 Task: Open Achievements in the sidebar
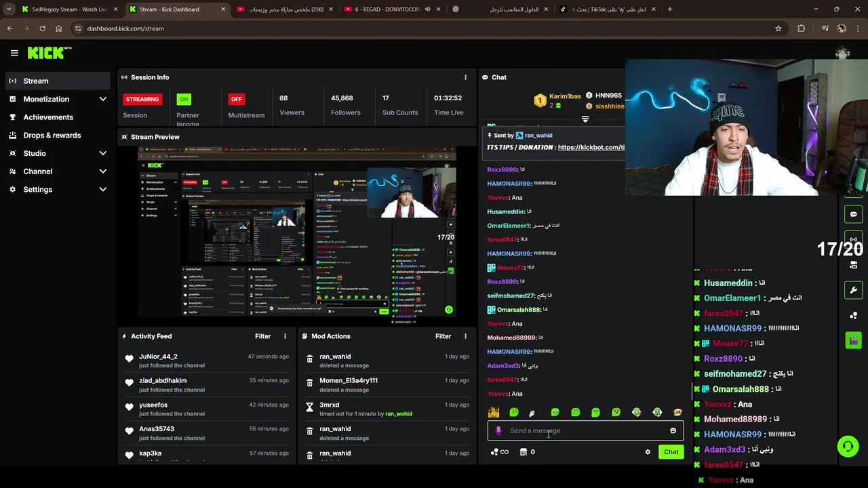58,117
